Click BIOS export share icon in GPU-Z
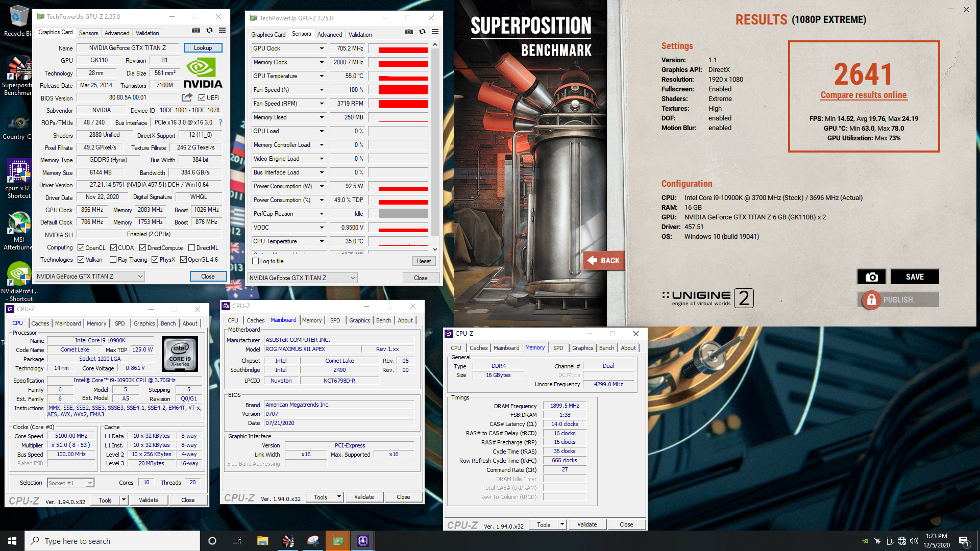 click(x=187, y=97)
